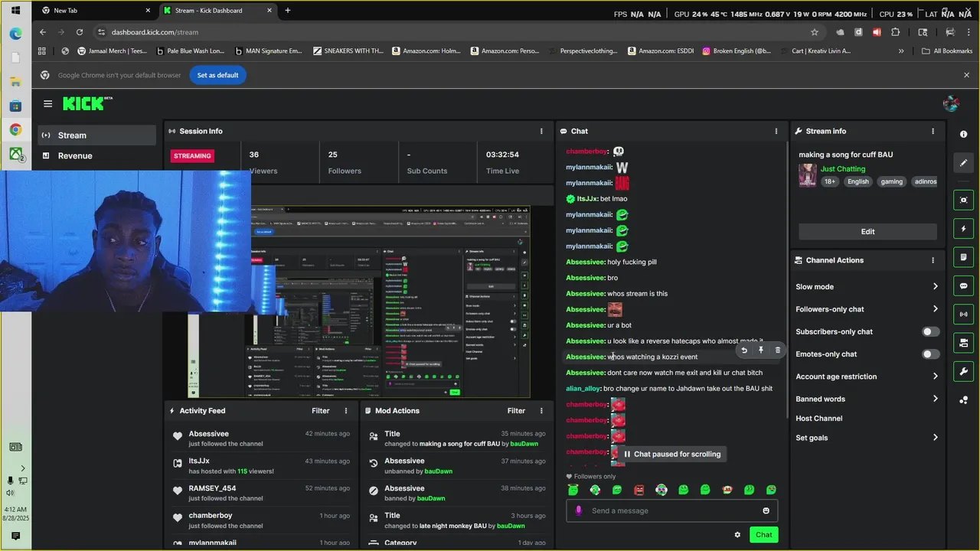
Task: Toggle Subscribers-only chat switch
Action: click(930, 331)
